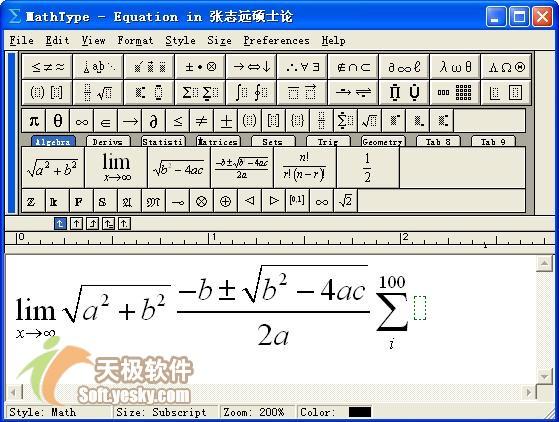The height and width of the screenshot is (422, 559).
Task: Open the View menu
Action: point(93,41)
